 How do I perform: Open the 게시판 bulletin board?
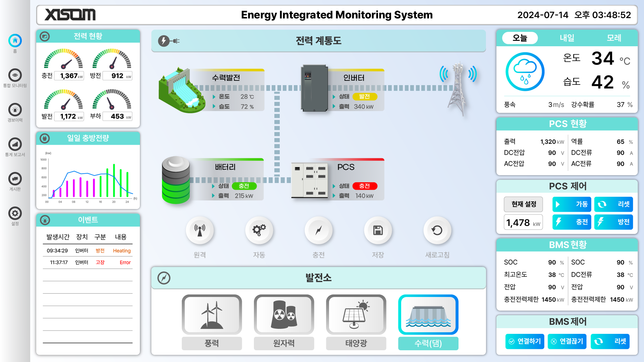pyautogui.click(x=15, y=179)
